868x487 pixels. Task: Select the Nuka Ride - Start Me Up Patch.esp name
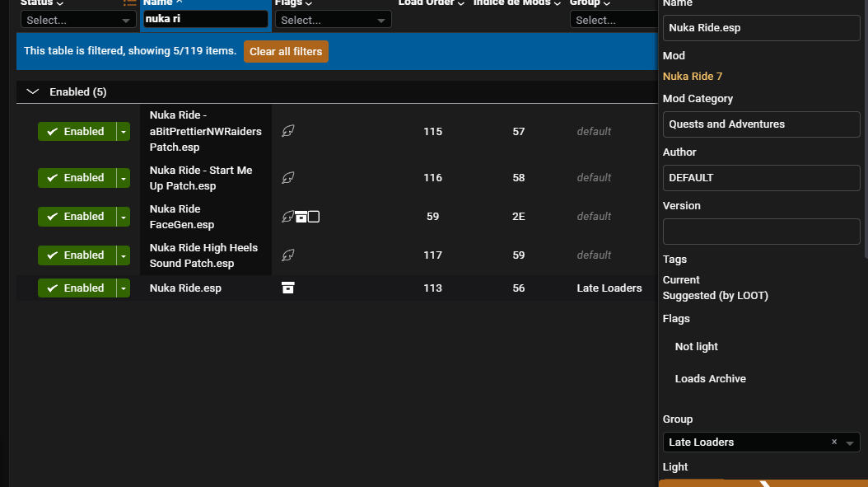click(201, 178)
